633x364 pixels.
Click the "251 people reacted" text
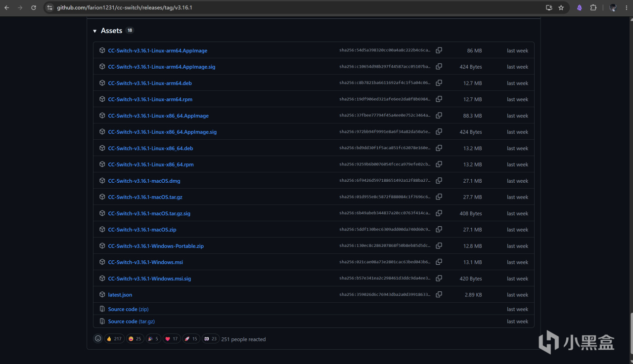[243, 339]
